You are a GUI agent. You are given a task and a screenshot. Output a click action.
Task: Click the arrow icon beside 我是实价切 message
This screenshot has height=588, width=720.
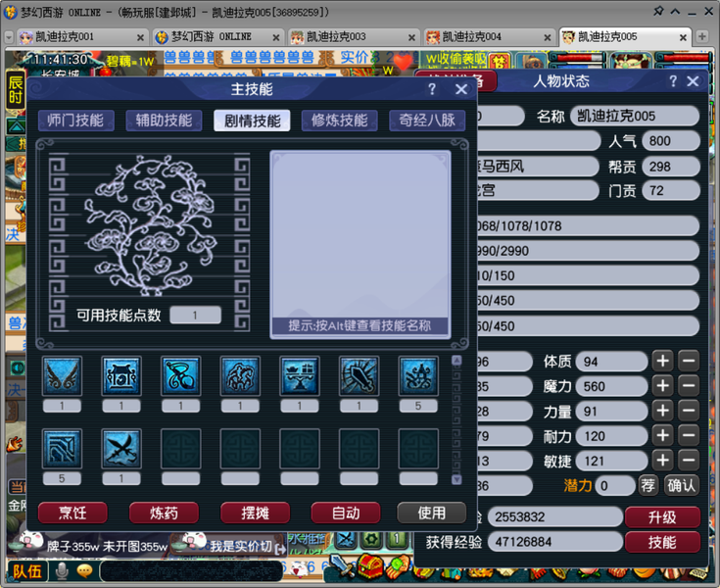pyautogui.click(x=279, y=549)
